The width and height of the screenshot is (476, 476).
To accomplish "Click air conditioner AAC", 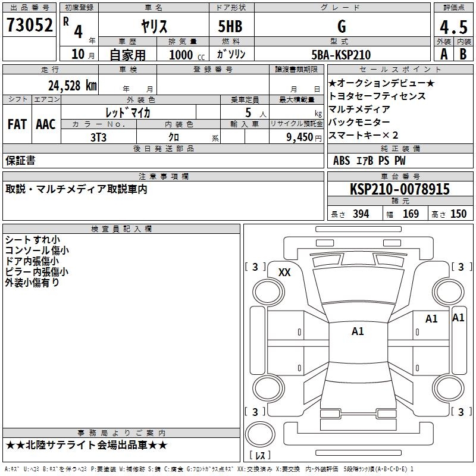I will pyautogui.click(x=46, y=124).
